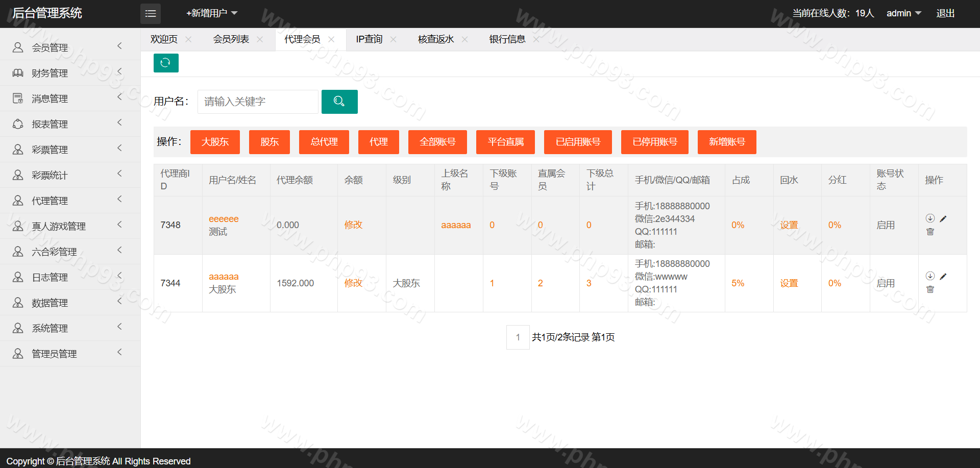Click the 新增账号 button
980x468 pixels.
pyautogui.click(x=726, y=142)
